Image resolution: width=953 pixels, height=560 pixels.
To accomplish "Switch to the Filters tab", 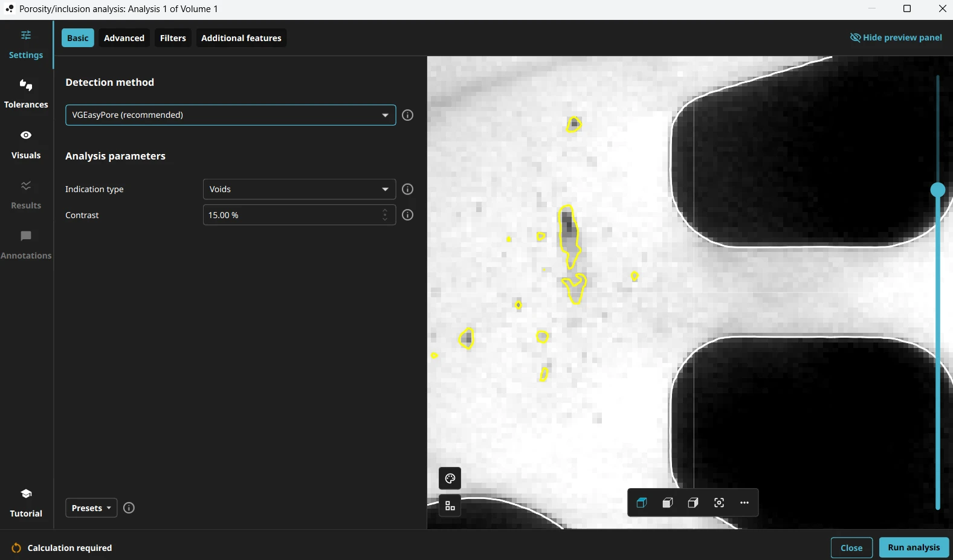I will point(173,38).
